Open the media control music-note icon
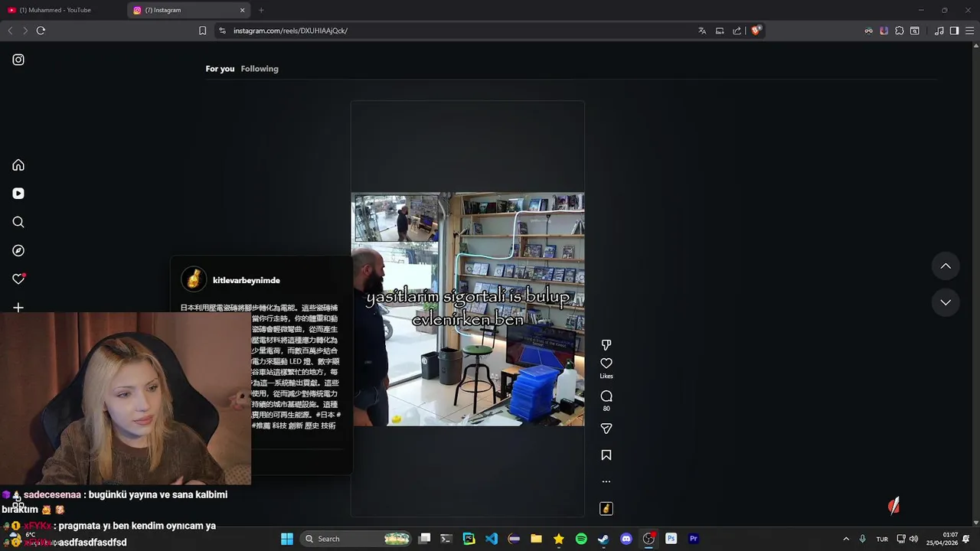The height and width of the screenshot is (551, 980). (939, 31)
